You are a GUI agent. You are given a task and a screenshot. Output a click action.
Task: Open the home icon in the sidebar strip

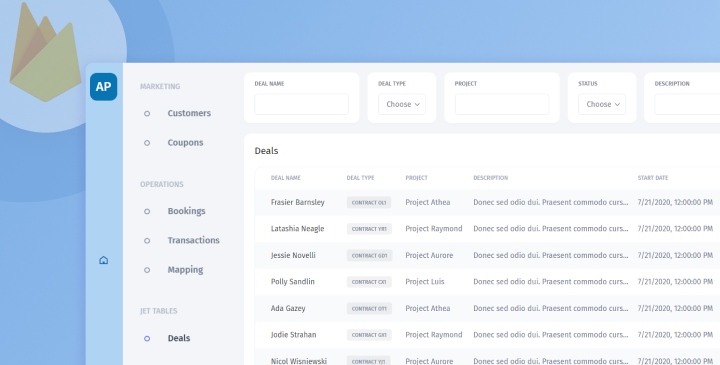[104, 260]
